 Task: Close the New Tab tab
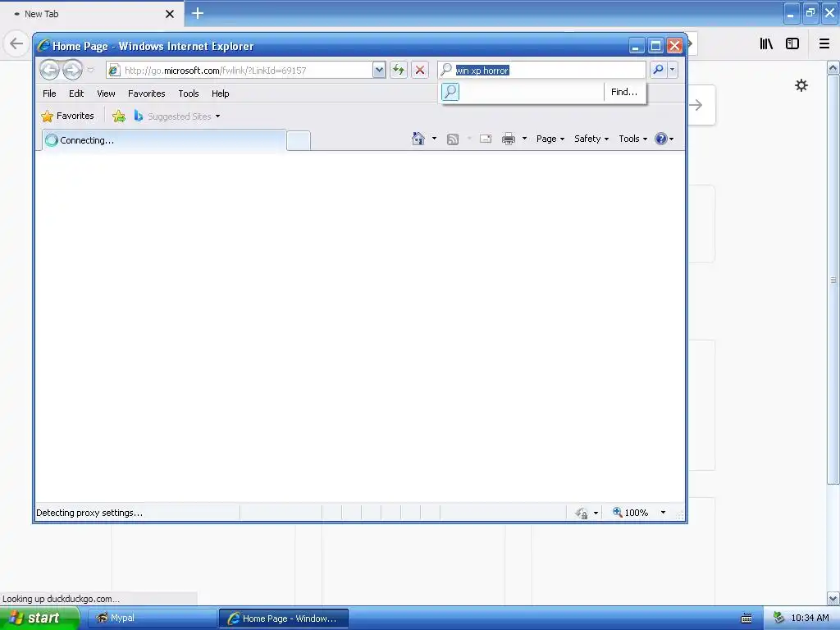(169, 14)
